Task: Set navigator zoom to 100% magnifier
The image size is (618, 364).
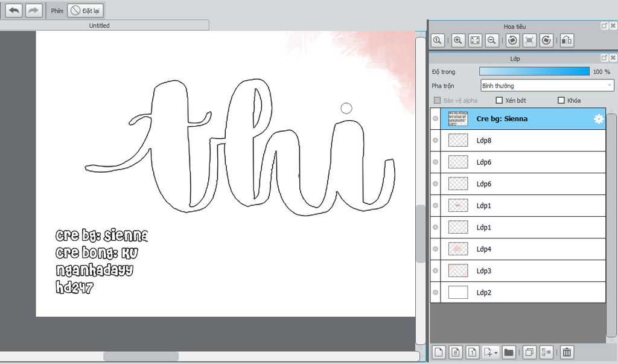Action: point(438,40)
